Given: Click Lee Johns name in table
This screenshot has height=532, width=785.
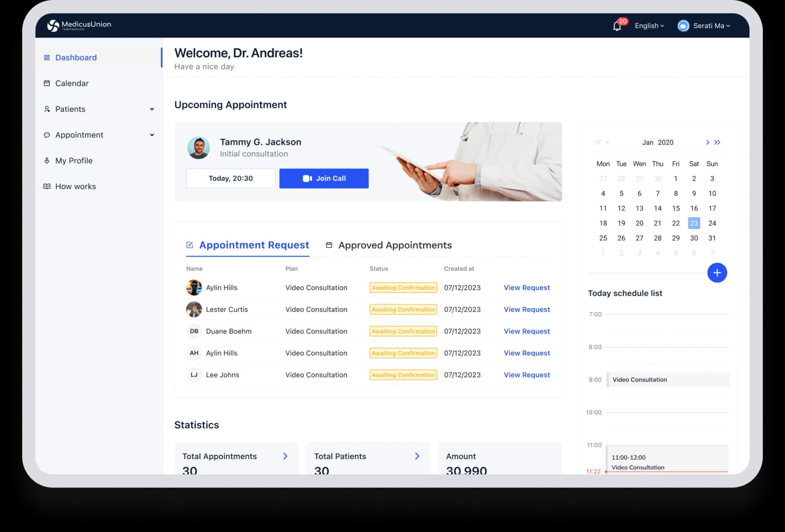Looking at the screenshot, I should coord(222,375).
